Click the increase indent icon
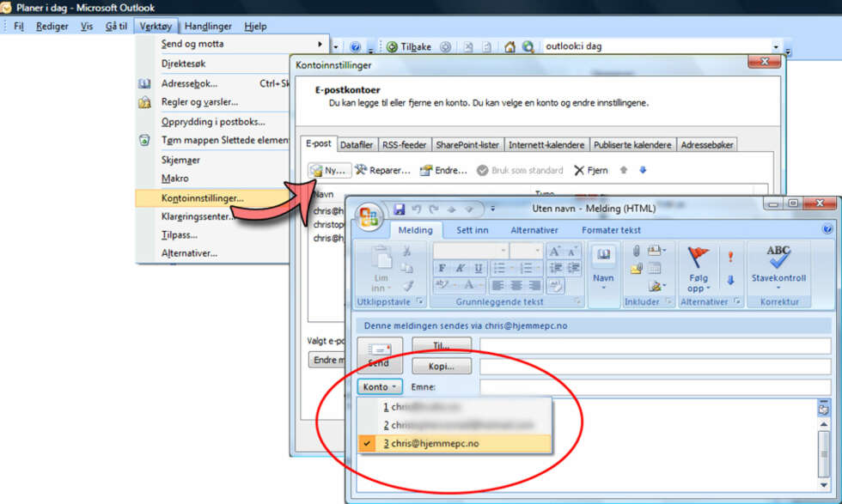 [x=574, y=268]
